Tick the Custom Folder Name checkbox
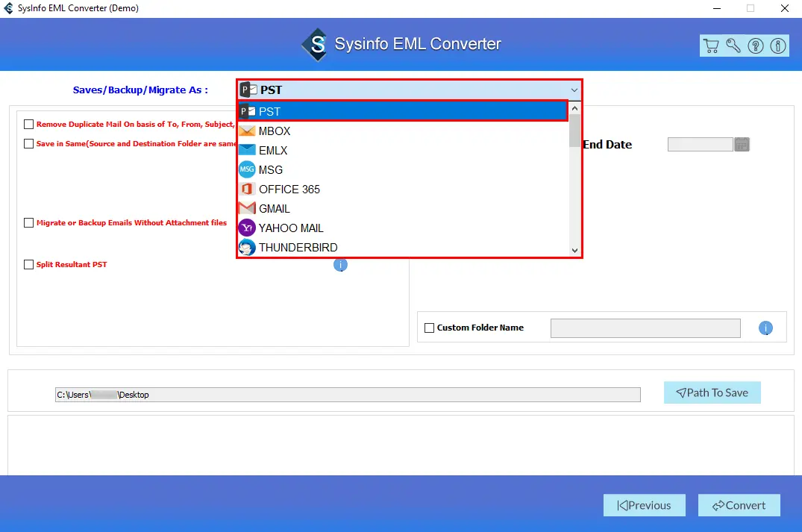This screenshot has width=802, height=532. point(429,328)
